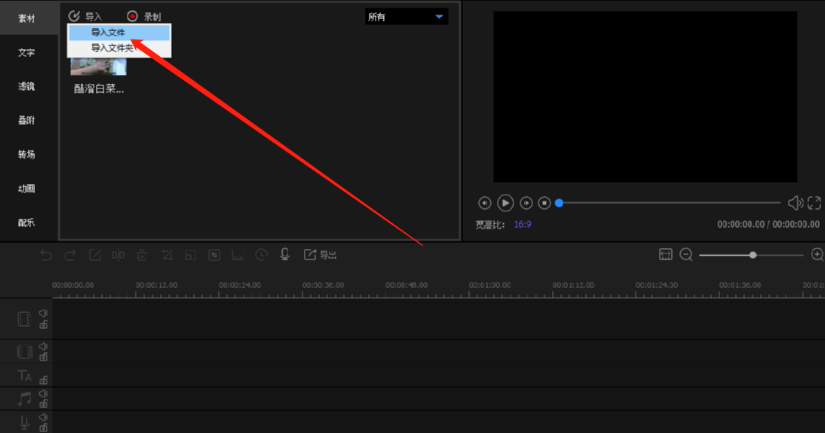Mute the overlay video track
This screenshot has width=825, height=433.
click(x=43, y=346)
